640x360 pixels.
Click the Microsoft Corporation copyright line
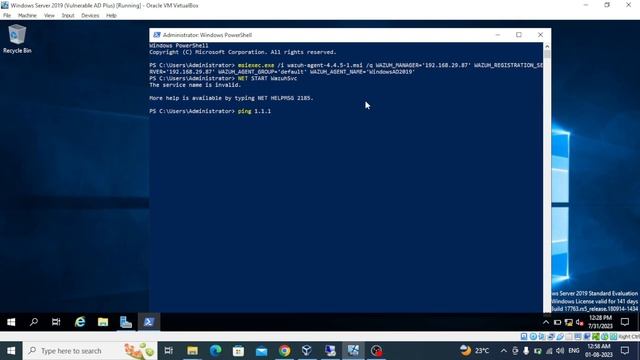pyautogui.click(x=243, y=52)
